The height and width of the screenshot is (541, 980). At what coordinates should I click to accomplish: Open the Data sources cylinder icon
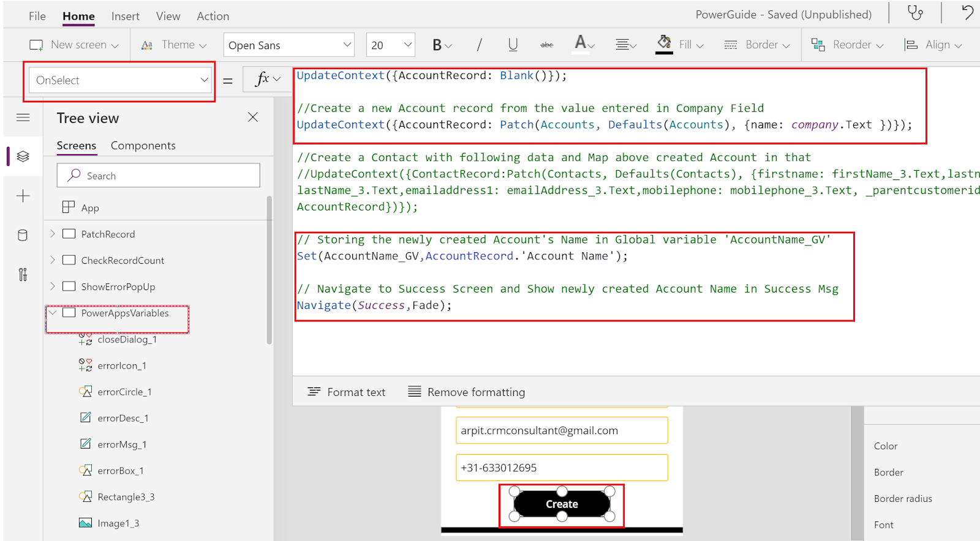pos(23,235)
